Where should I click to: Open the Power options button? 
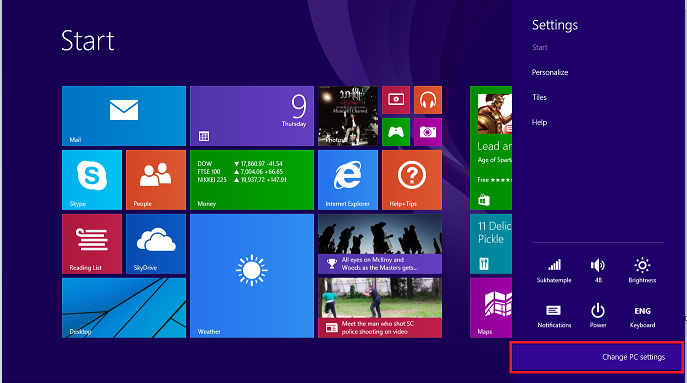pyautogui.click(x=598, y=316)
